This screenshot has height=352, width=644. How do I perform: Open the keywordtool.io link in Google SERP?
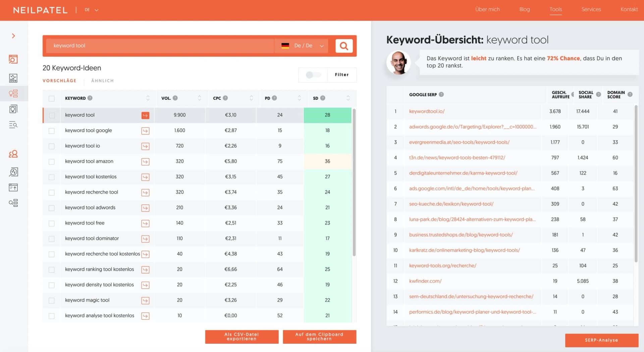click(x=427, y=111)
